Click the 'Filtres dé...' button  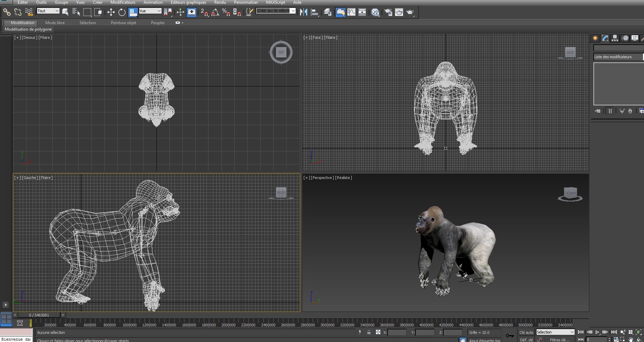[560, 340]
